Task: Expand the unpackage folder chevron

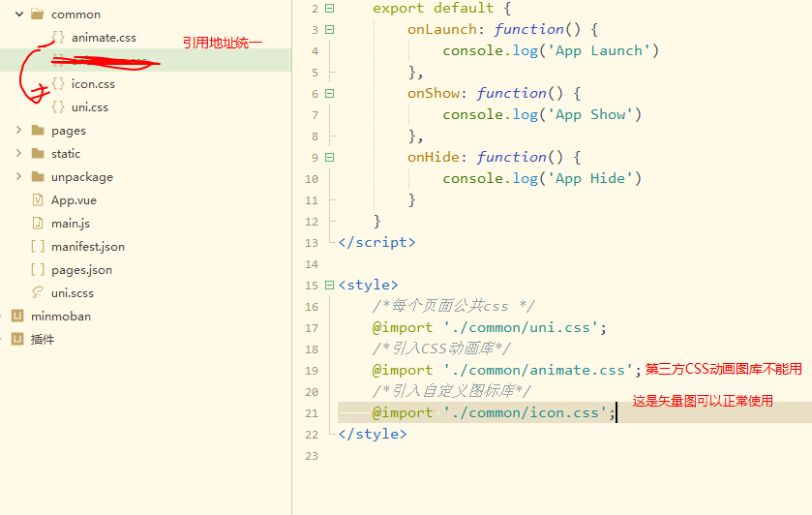Action: [18, 176]
